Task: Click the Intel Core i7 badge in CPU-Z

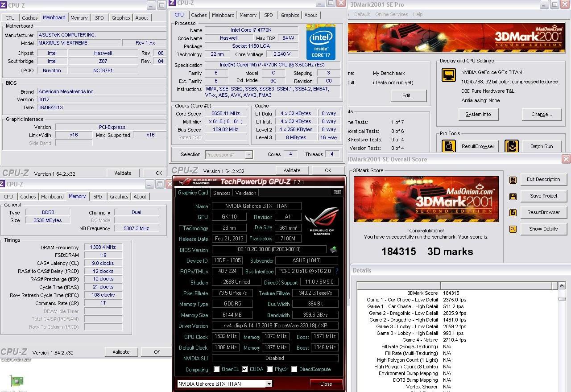Action: point(321,42)
